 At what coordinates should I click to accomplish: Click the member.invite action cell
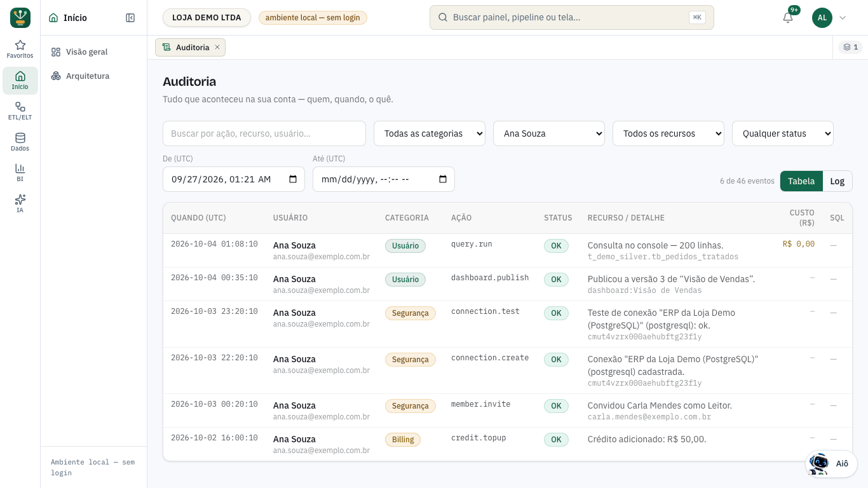(481, 404)
